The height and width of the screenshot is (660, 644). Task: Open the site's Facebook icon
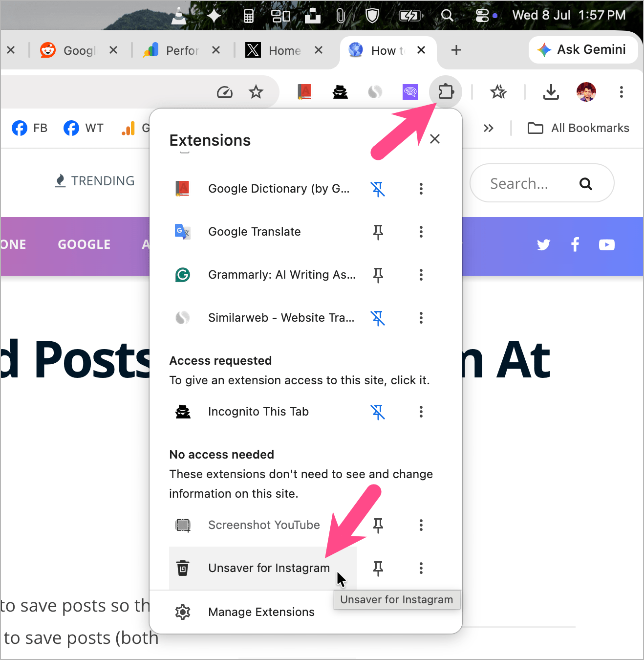point(575,244)
